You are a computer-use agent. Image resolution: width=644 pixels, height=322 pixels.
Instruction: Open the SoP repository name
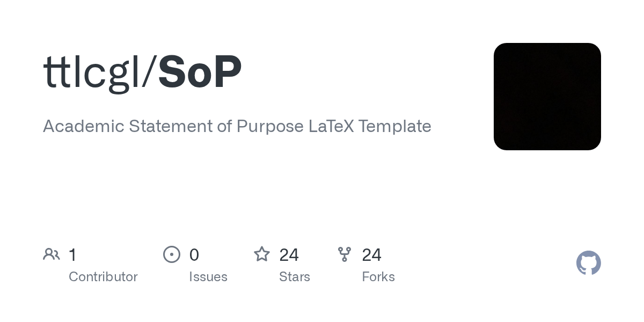[x=200, y=71]
